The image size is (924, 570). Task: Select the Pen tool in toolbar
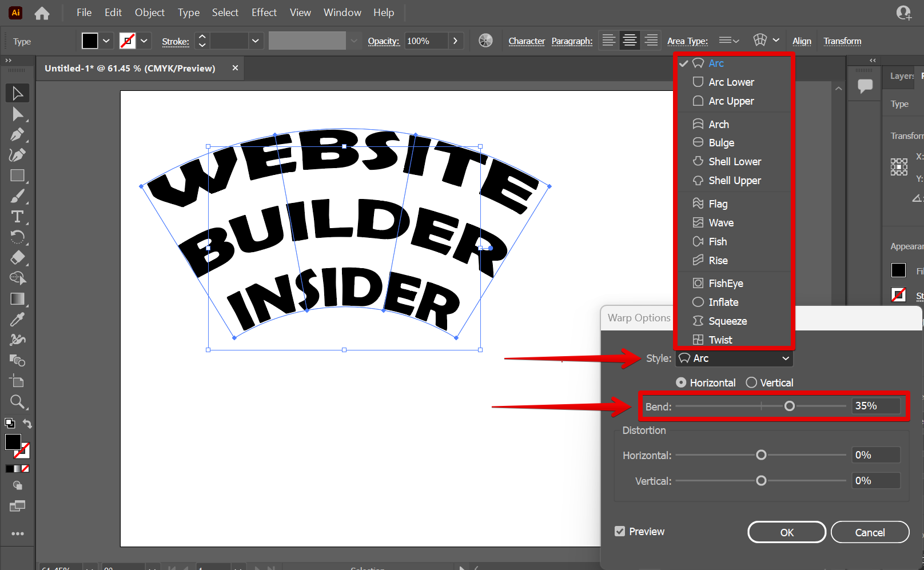click(x=17, y=135)
